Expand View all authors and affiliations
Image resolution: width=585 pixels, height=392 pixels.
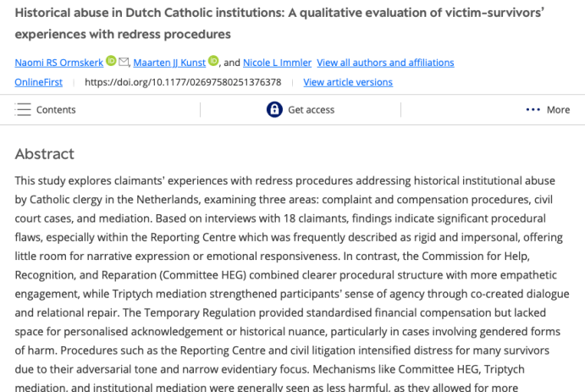[385, 63]
